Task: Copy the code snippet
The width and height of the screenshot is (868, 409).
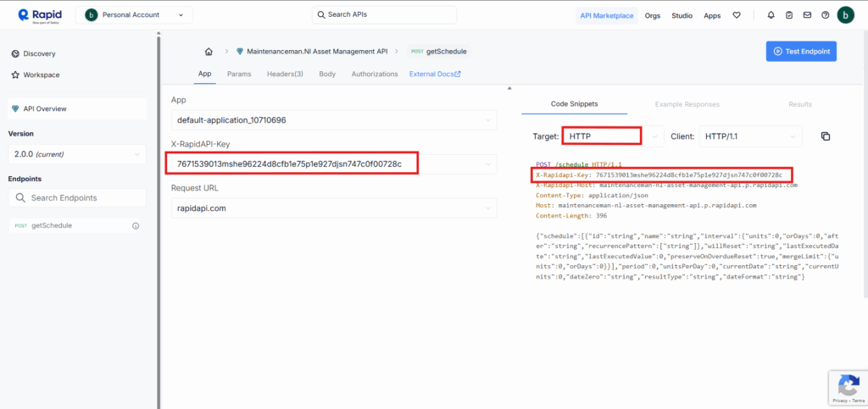Action: [x=826, y=136]
